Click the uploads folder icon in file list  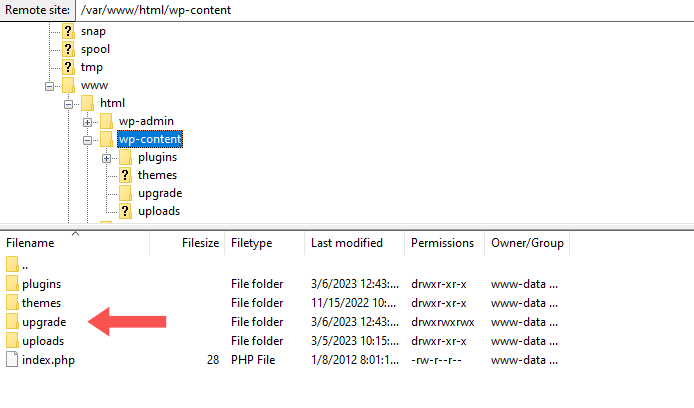[12, 342]
